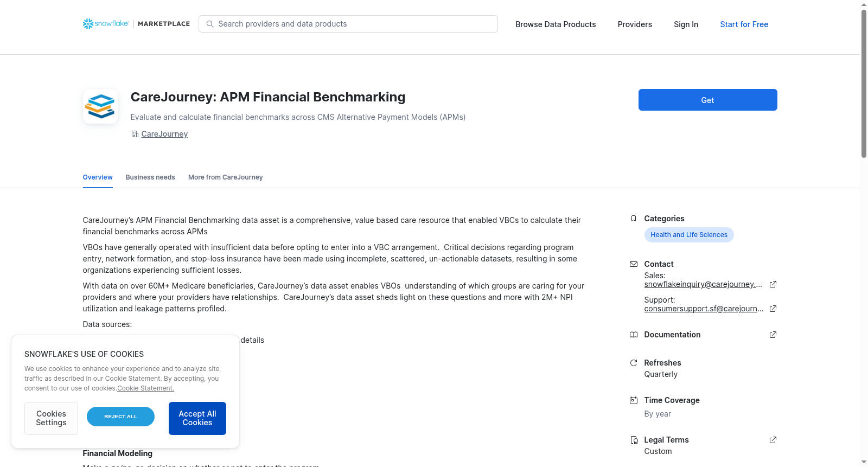Click the building icon beside CareJourney provider

[x=135, y=134]
